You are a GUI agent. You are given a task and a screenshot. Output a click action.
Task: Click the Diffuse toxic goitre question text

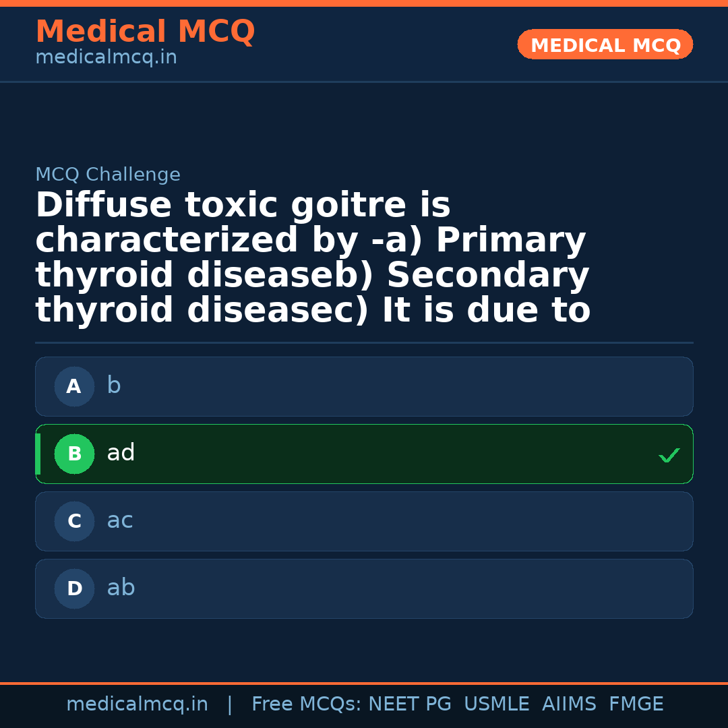click(313, 257)
